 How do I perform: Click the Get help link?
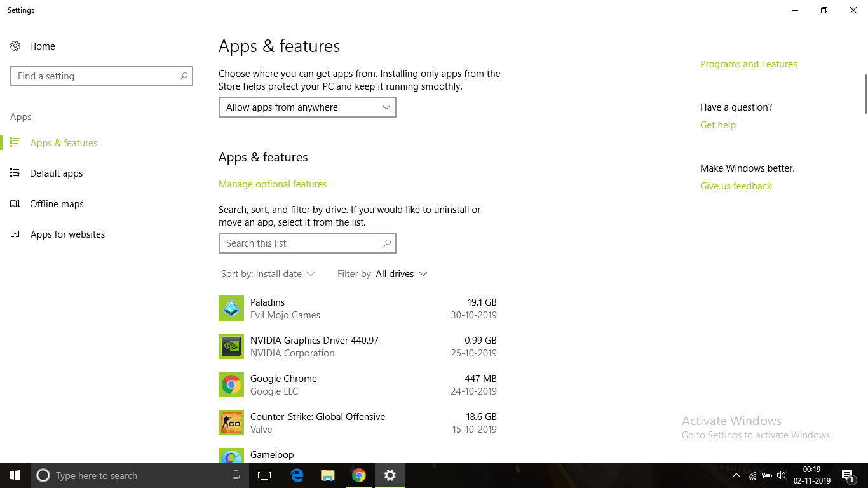[x=718, y=125]
